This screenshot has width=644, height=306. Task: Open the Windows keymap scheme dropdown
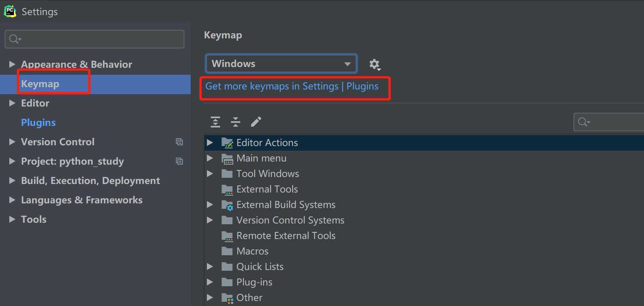point(281,64)
